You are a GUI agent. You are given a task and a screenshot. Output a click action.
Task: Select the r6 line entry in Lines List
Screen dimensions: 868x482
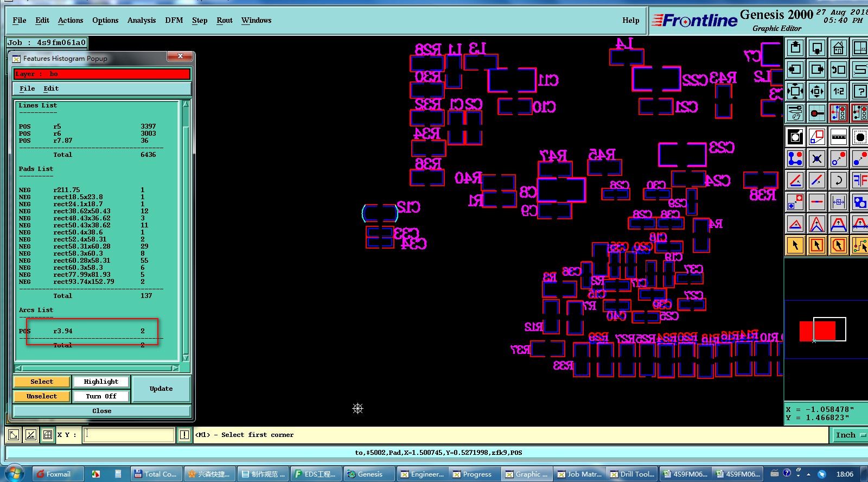(x=87, y=134)
